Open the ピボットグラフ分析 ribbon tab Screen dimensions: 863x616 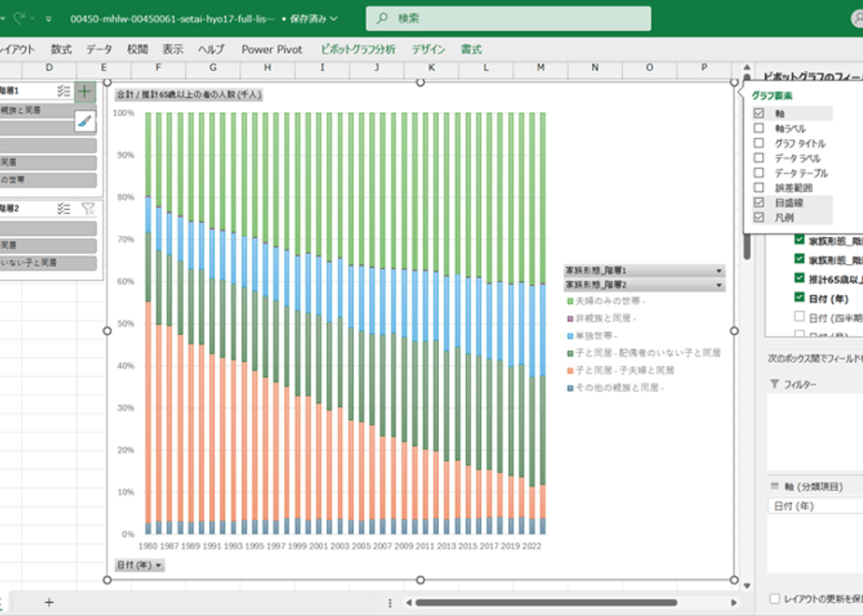[x=358, y=49]
